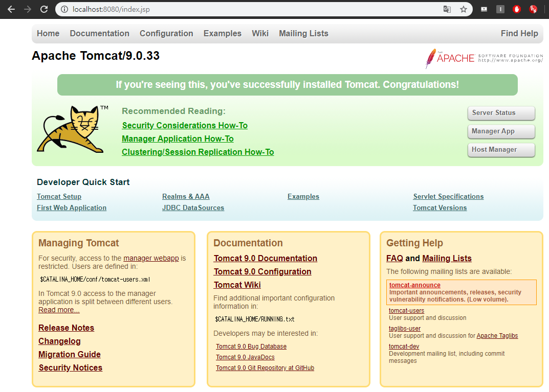Open the Manager App button
This screenshot has height=392, width=549.
(x=501, y=131)
